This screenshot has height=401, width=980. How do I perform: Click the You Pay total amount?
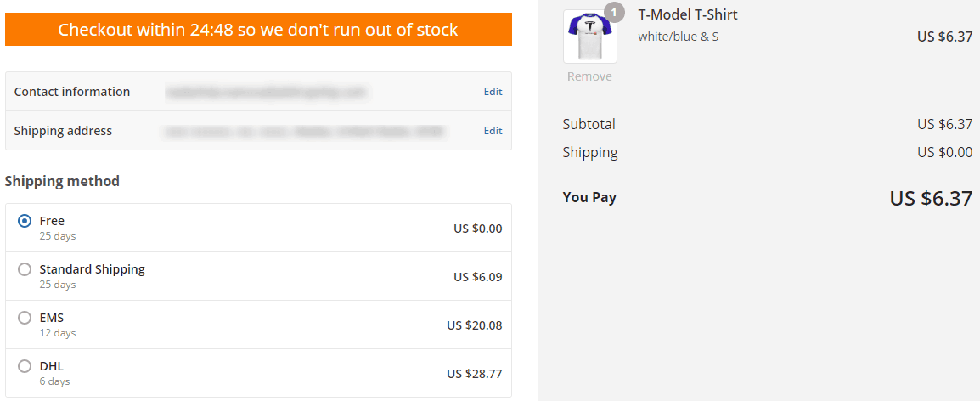click(930, 199)
